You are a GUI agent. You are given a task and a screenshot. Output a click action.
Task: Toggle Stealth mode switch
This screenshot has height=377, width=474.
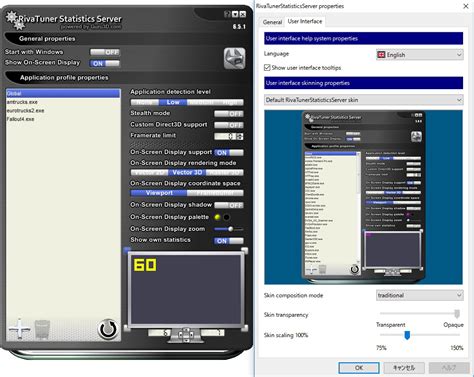(229, 114)
